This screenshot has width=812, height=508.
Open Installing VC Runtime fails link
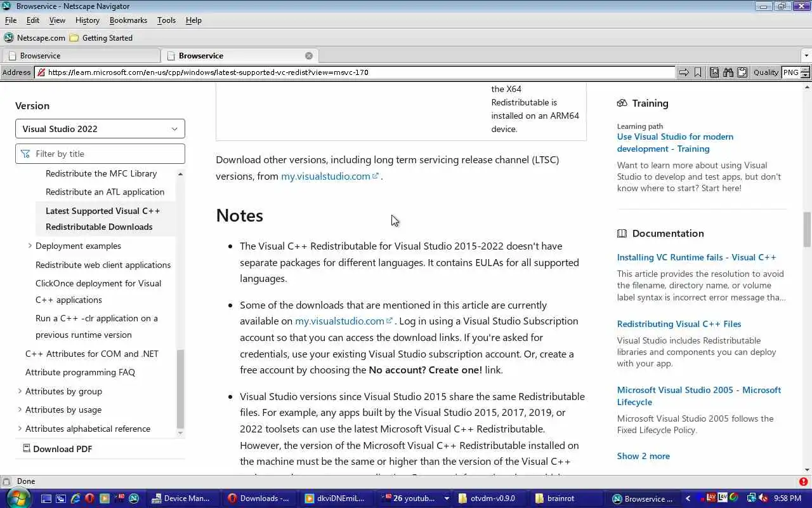point(697,257)
